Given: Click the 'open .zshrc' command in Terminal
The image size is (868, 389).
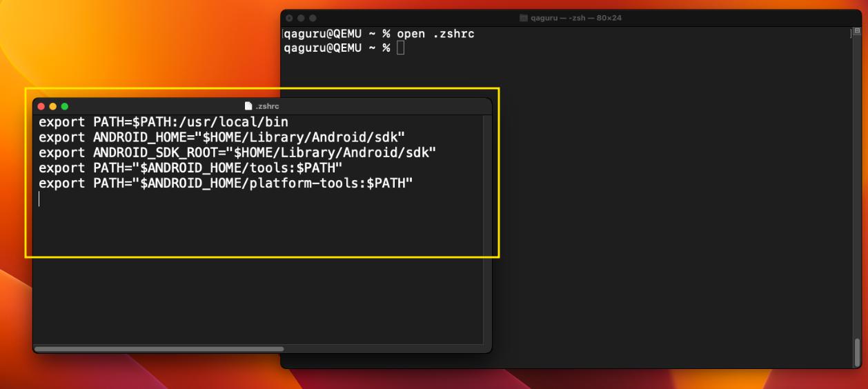Looking at the screenshot, I should pyautogui.click(x=435, y=34).
